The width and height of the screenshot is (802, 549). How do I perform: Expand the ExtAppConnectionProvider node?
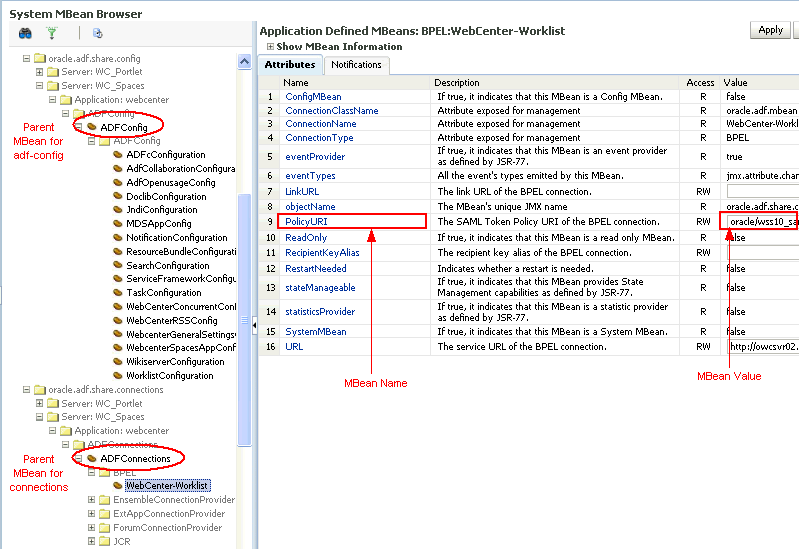[91, 513]
